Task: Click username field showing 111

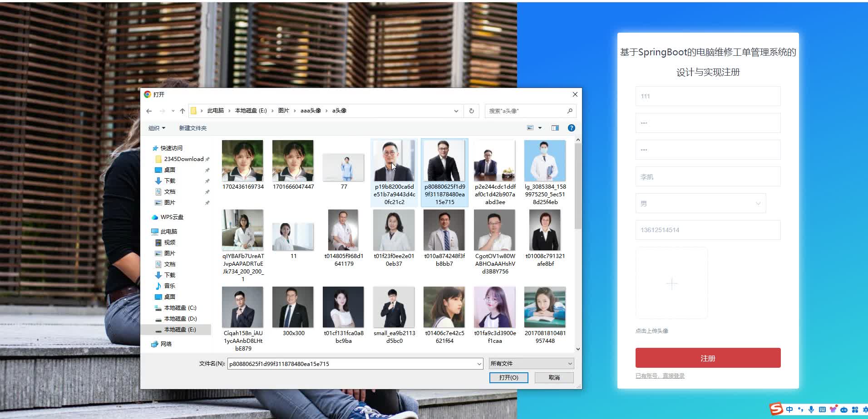Action: 708,96
